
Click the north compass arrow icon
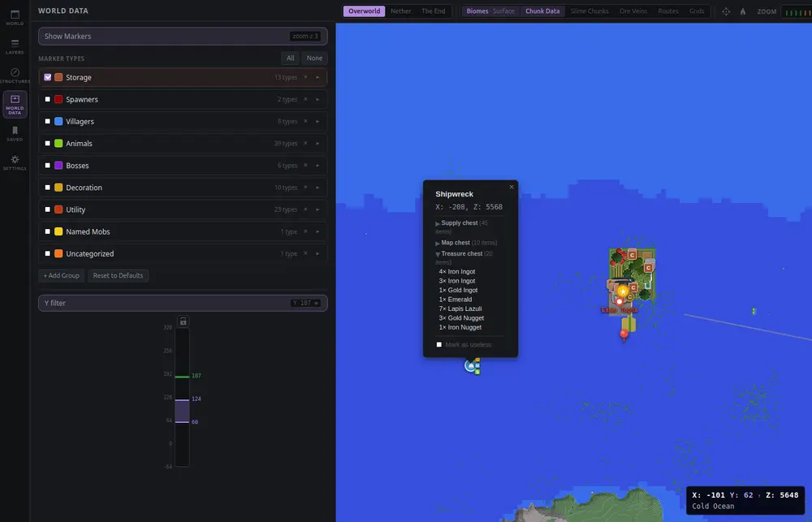point(743,11)
